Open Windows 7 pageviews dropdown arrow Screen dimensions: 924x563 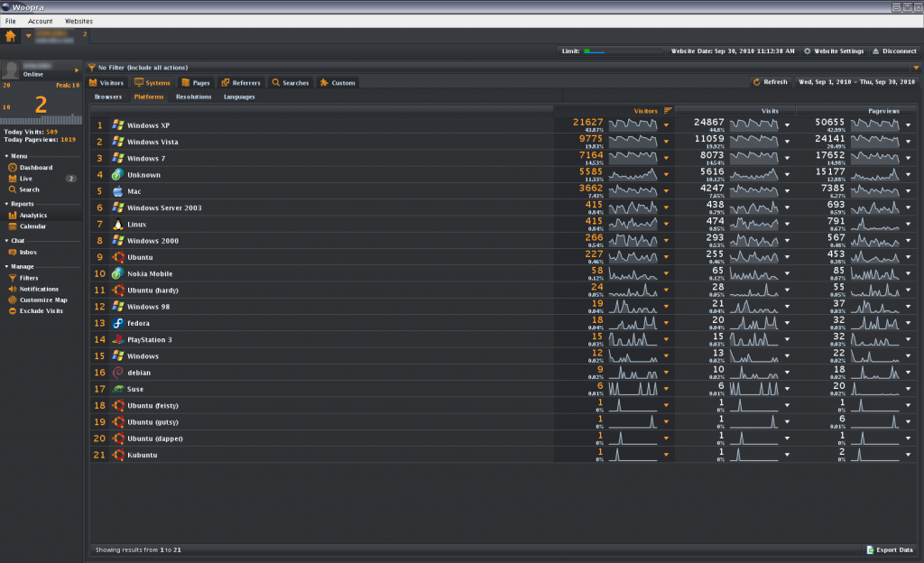coord(908,158)
